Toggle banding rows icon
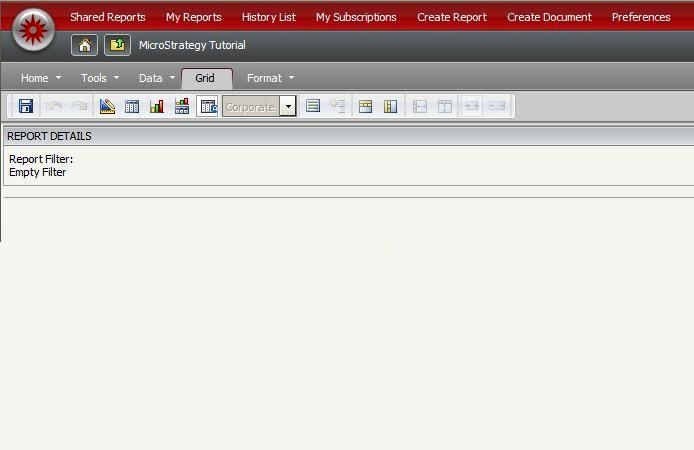 coord(313,106)
